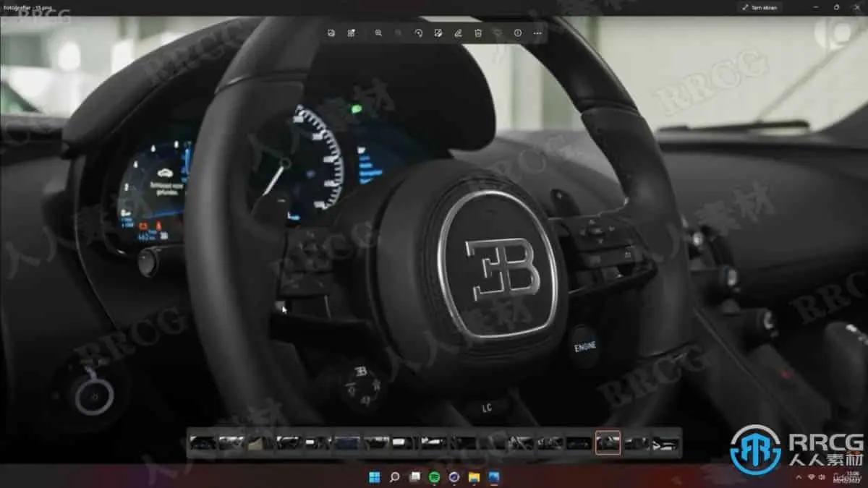
Task: Select the blue-tinted filmstrip thumbnail
Action: point(347,443)
